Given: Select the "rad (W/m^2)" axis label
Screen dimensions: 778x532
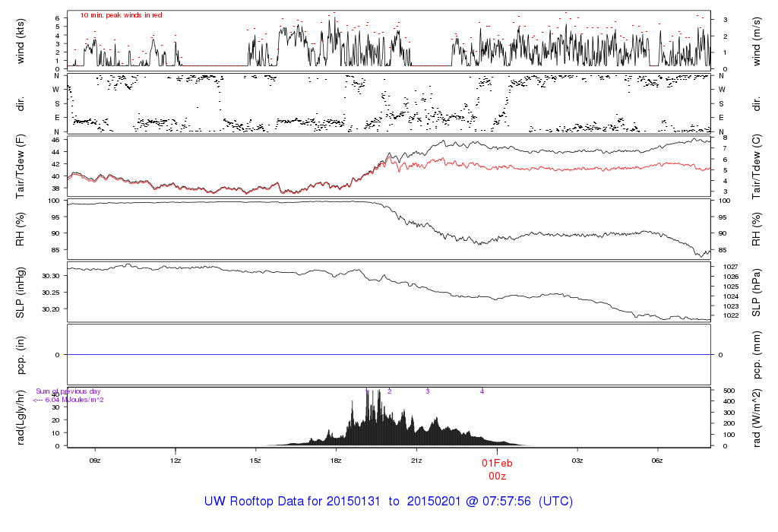Looking at the screenshot, I should [756, 418].
